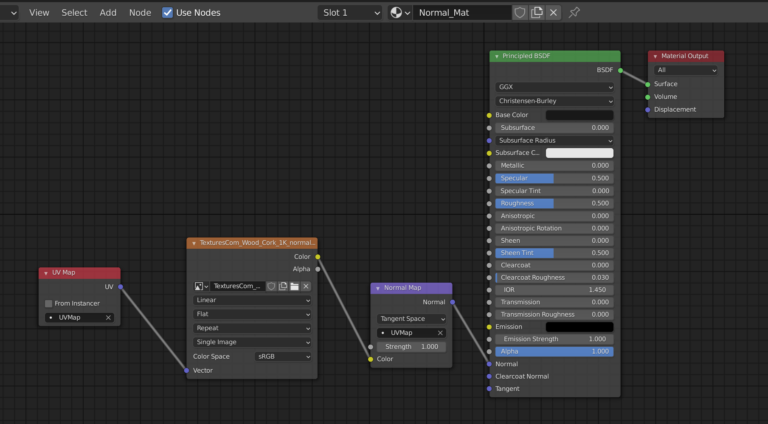Change the sRGB color space dropdown
The image size is (768, 424).
click(x=283, y=356)
